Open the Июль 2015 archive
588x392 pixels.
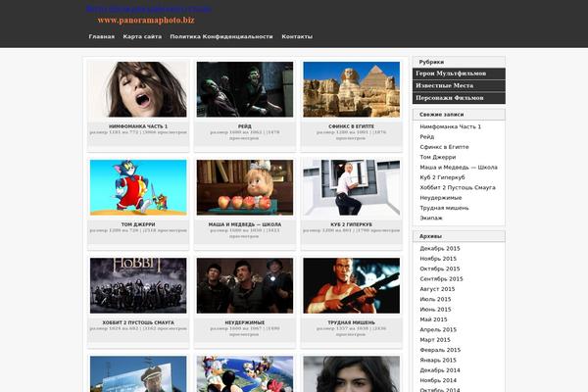point(435,299)
